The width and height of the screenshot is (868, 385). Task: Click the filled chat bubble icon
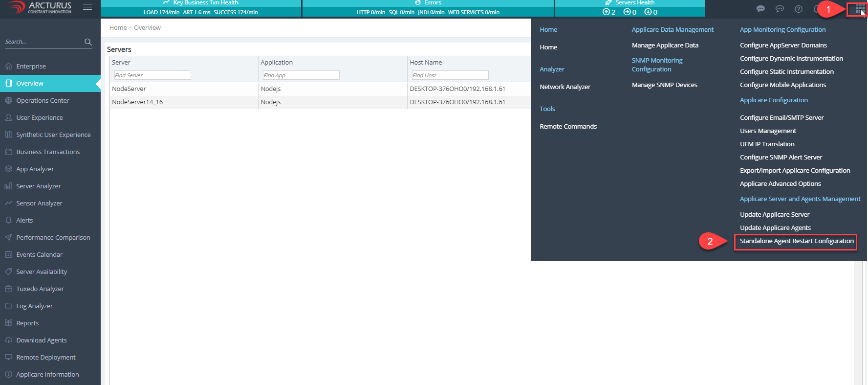pyautogui.click(x=760, y=9)
